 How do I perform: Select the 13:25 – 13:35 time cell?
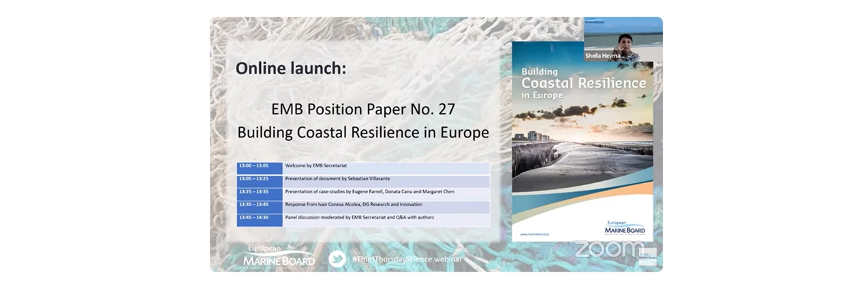pyautogui.click(x=260, y=194)
